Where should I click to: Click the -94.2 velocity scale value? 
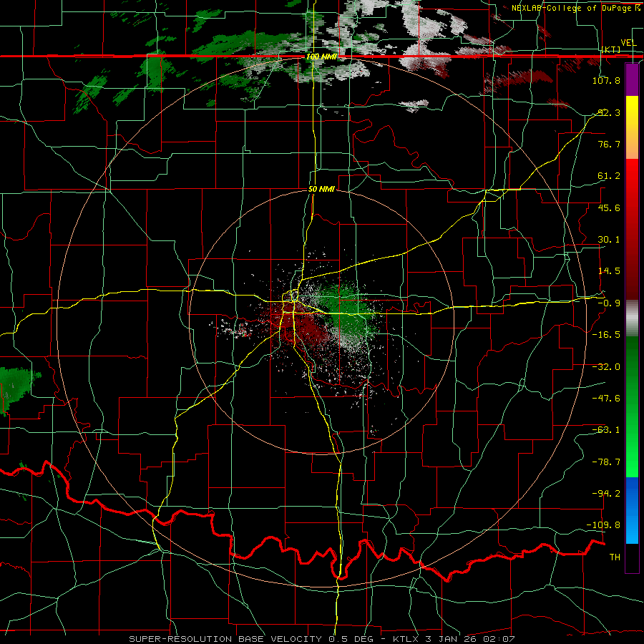(x=606, y=493)
